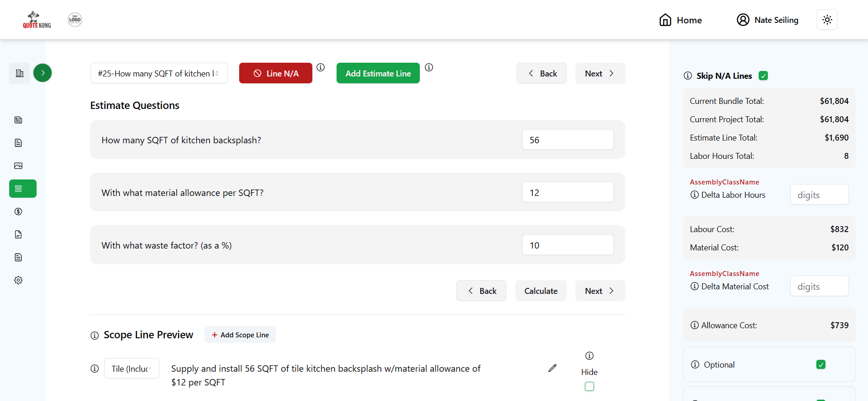Click the green Add Estimate Line button
The image size is (868, 401).
click(378, 73)
